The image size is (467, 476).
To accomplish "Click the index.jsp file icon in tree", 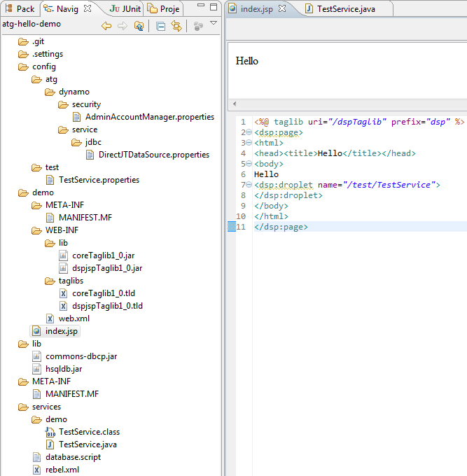I will click(x=36, y=331).
